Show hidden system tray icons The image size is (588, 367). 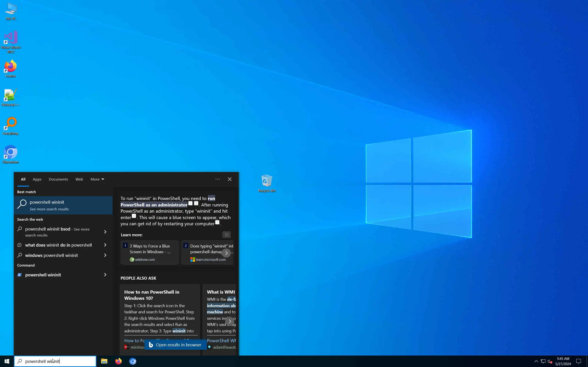536,361
